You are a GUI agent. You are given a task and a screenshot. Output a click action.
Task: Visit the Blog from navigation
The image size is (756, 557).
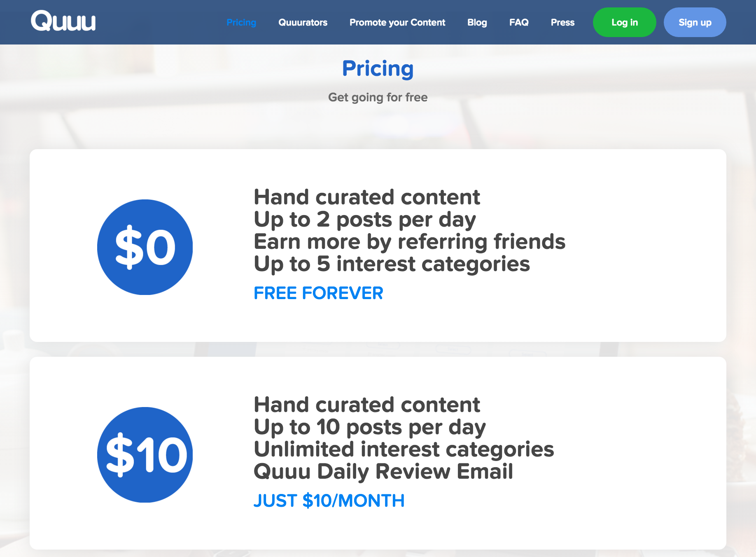(477, 22)
